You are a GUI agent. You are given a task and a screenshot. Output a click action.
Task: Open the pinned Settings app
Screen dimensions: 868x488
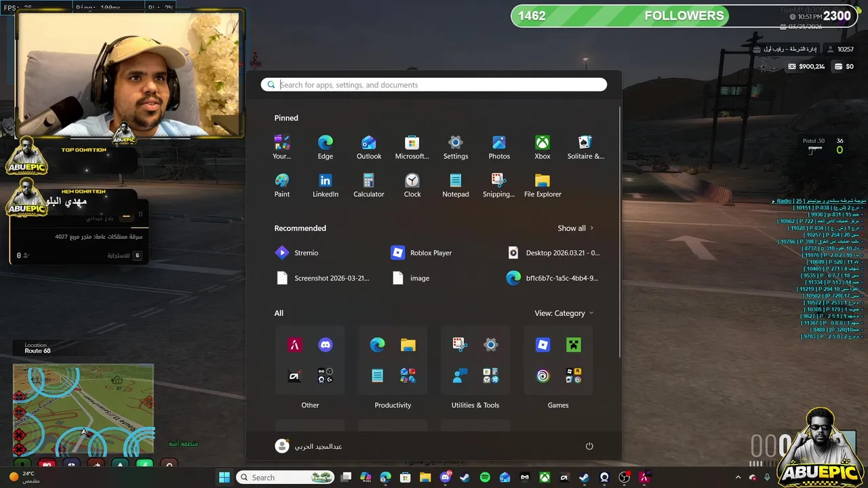456,147
